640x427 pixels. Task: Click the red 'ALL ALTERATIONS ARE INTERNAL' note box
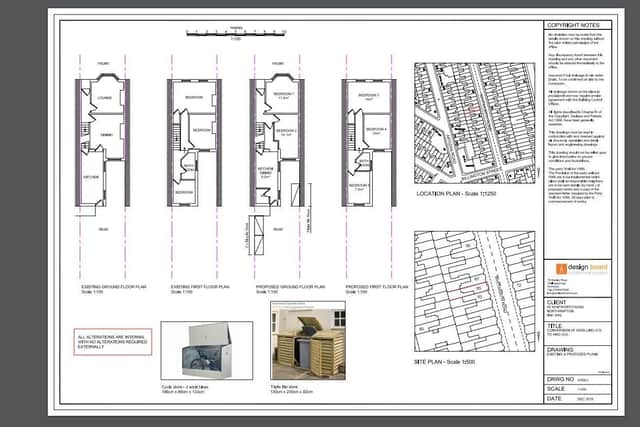coord(113,342)
